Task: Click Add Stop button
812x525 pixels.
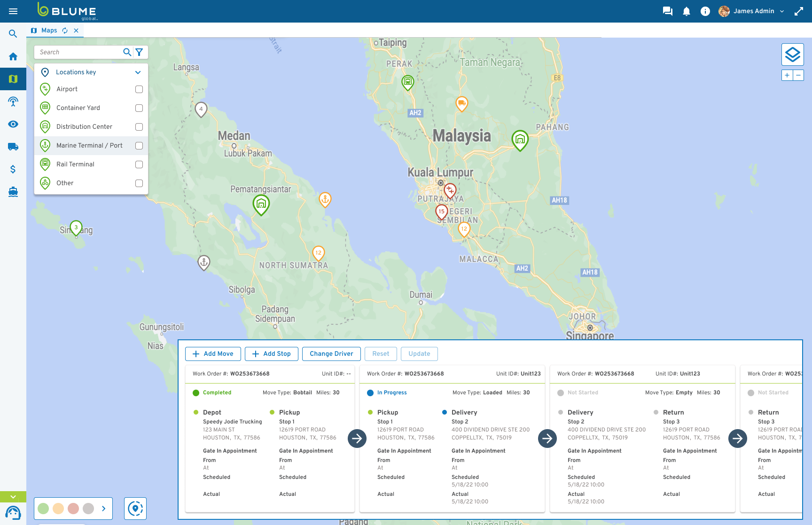Action: point(272,354)
